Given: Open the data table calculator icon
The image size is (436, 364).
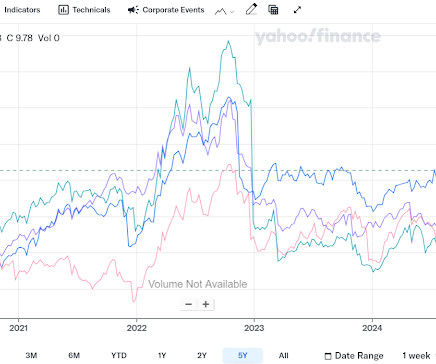Looking at the screenshot, I should [x=273, y=10].
